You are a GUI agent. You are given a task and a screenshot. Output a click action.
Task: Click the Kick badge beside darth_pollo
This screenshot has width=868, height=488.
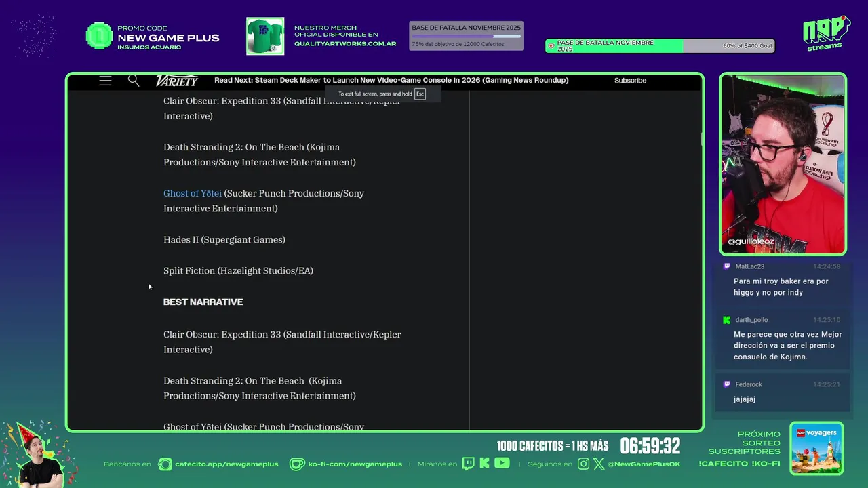point(726,320)
